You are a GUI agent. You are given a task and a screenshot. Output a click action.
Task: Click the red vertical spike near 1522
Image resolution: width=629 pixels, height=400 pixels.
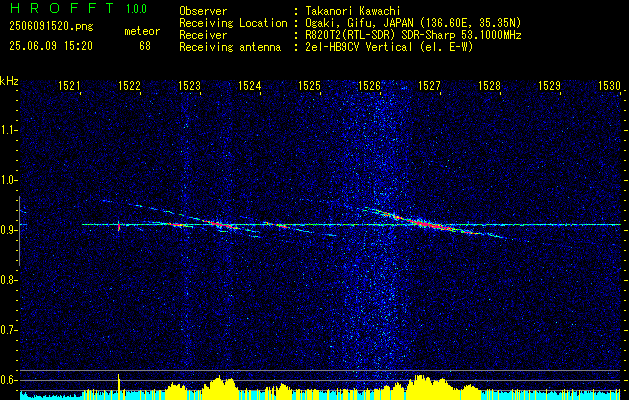click(119, 225)
